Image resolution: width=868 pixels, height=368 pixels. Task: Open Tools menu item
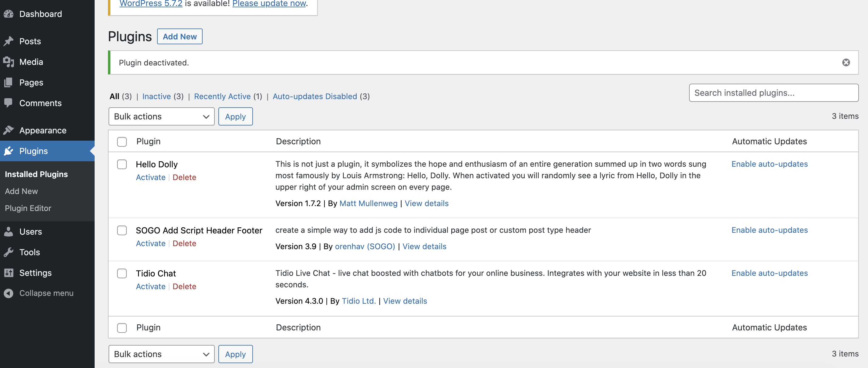(x=47, y=252)
